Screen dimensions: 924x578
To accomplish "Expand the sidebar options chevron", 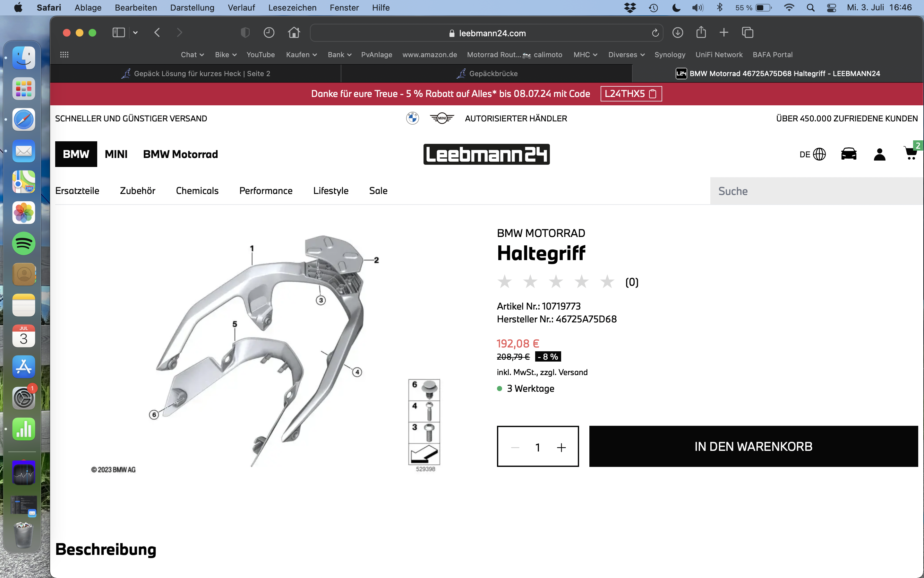I will (135, 33).
